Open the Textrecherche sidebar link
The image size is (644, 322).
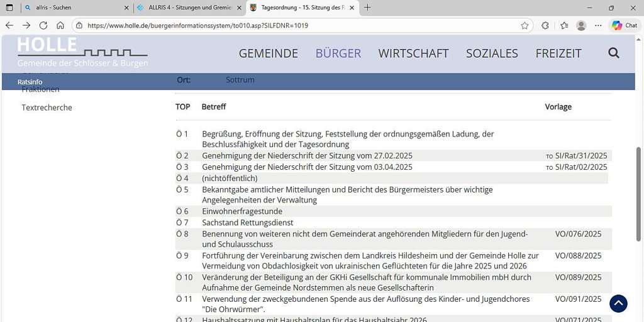point(47,108)
